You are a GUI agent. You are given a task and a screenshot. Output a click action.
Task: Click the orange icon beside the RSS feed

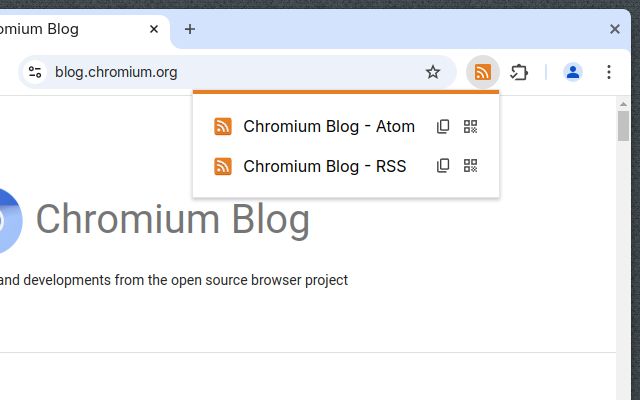(x=223, y=166)
